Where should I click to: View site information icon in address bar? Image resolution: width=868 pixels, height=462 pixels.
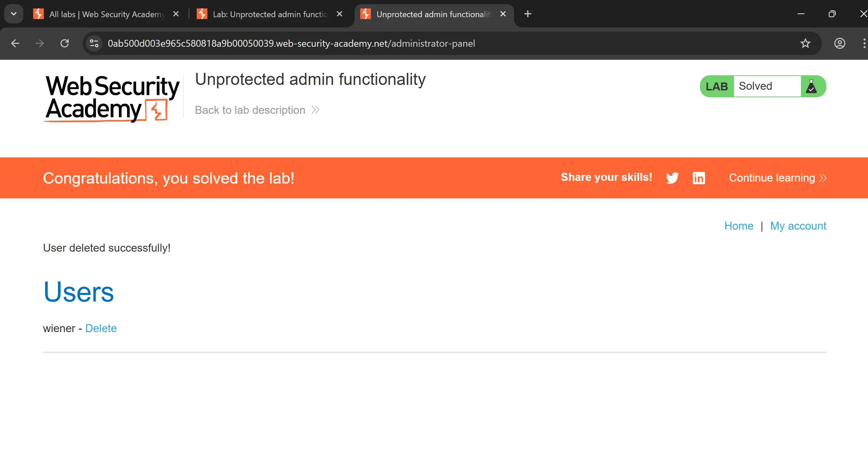(94, 43)
